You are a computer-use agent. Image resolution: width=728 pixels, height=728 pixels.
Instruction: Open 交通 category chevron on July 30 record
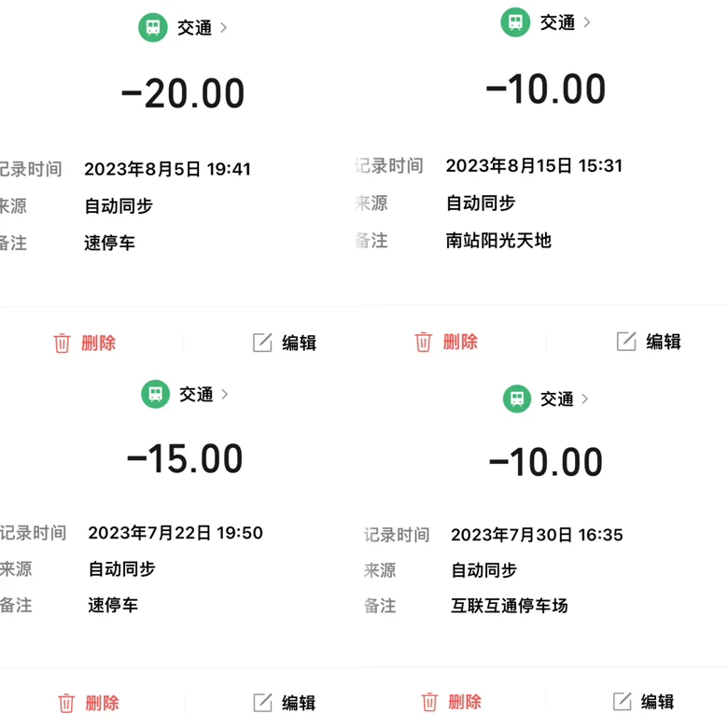(585, 399)
